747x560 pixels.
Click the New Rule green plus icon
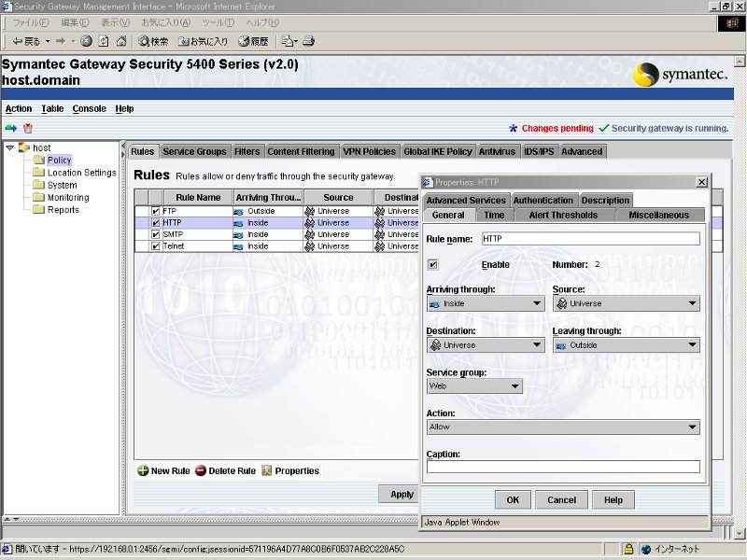pos(143,471)
